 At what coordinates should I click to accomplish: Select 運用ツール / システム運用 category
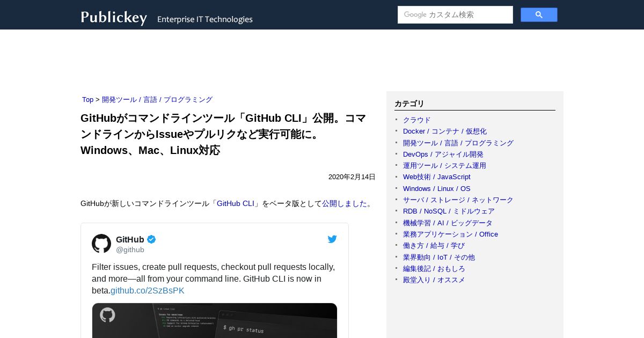pos(444,166)
